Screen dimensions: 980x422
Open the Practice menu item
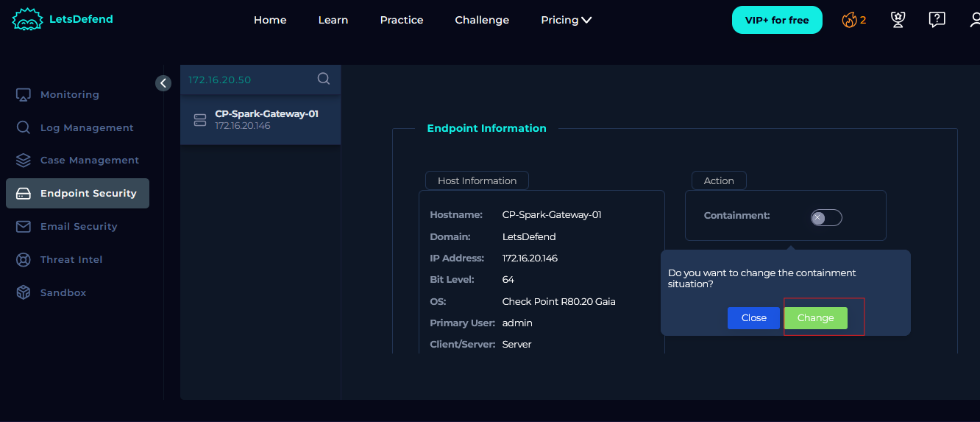[x=402, y=20]
